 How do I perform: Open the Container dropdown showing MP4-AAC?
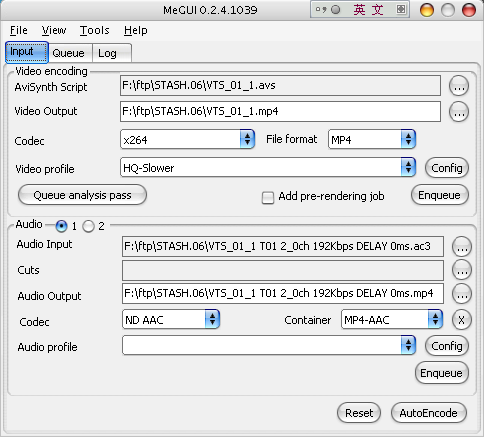[392, 319]
